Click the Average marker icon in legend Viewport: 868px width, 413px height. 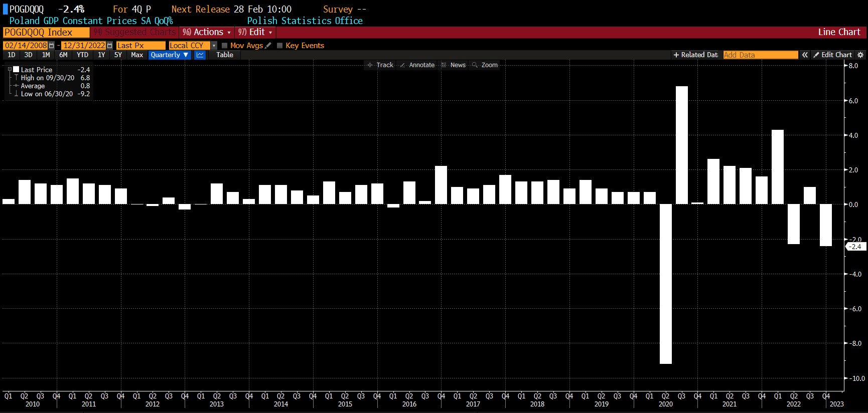[x=16, y=86]
